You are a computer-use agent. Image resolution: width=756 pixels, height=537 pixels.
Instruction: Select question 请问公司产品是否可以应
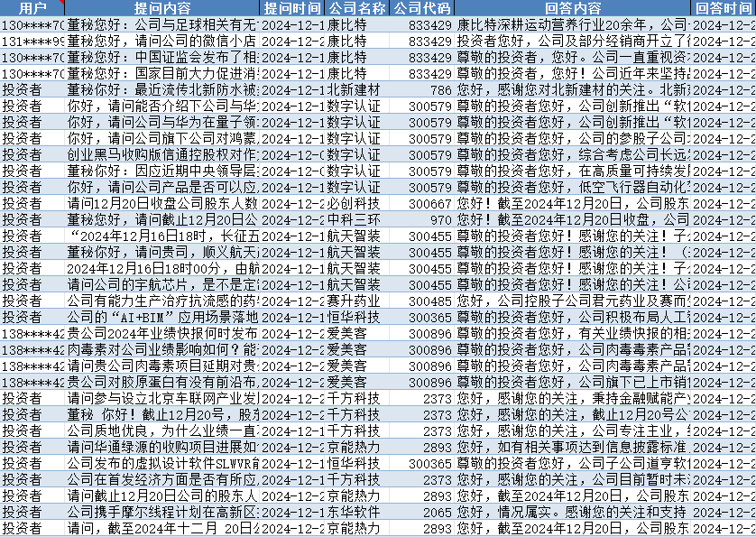(162, 187)
